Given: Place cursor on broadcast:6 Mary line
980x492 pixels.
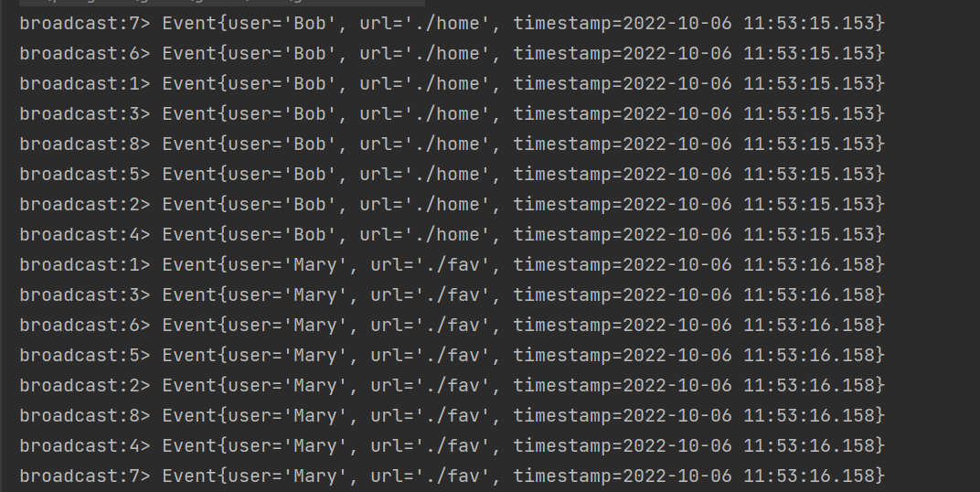Looking at the screenshot, I should [452, 325].
